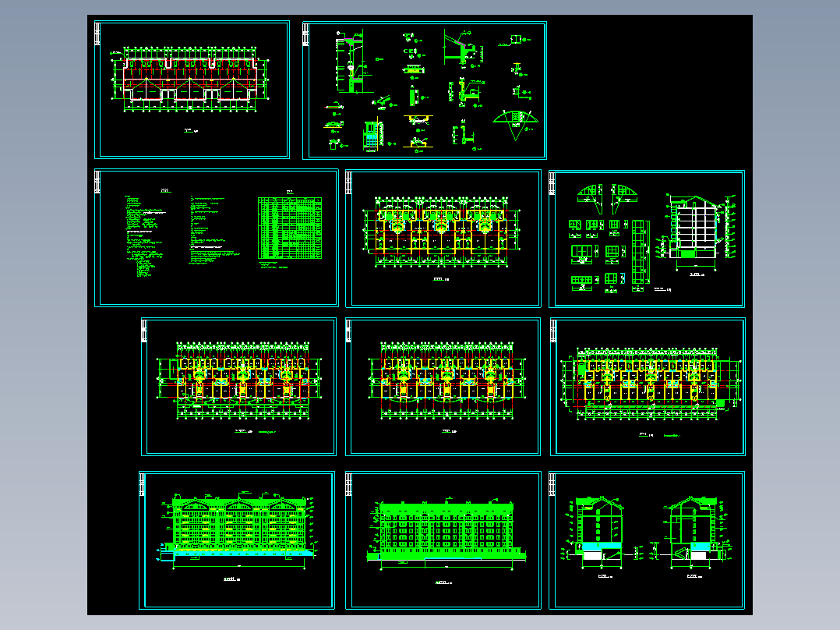Select the construction details drawing sheet

pyautogui.click(x=424, y=90)
